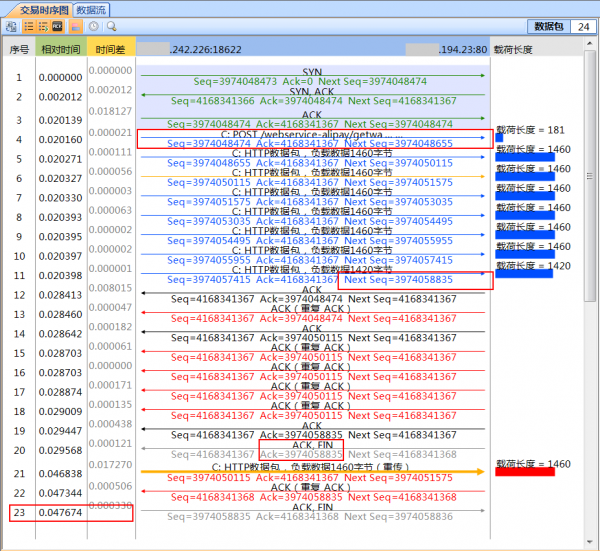Select red duplicate ACK row 13 Ack=3974048474
Screen dimensions: 600x551
pyautogui.click(x=313, y=314)
